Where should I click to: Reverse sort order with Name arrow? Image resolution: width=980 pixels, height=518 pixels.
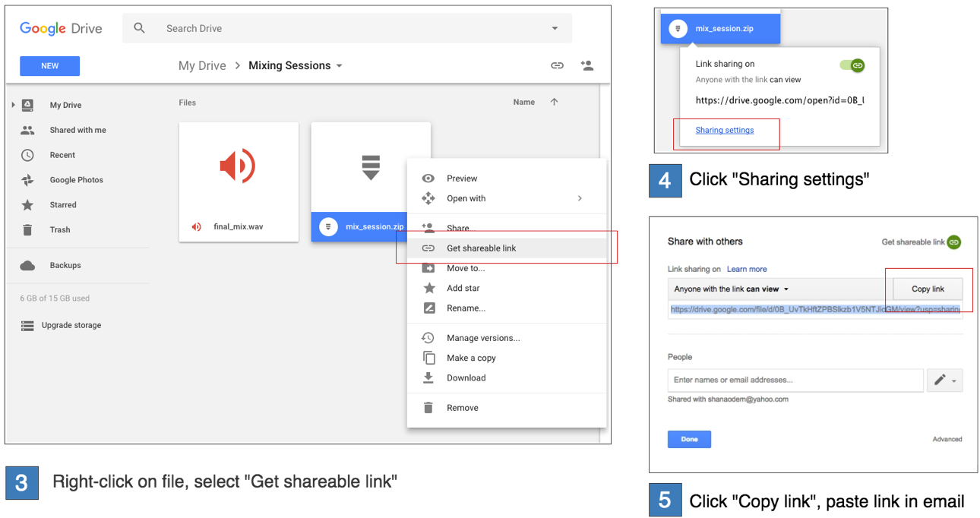tap(554, 102)
